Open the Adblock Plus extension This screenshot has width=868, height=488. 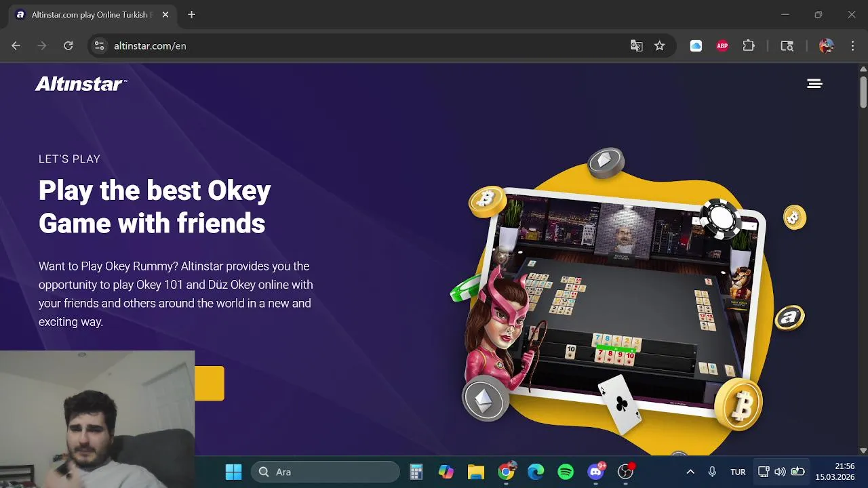722,45
